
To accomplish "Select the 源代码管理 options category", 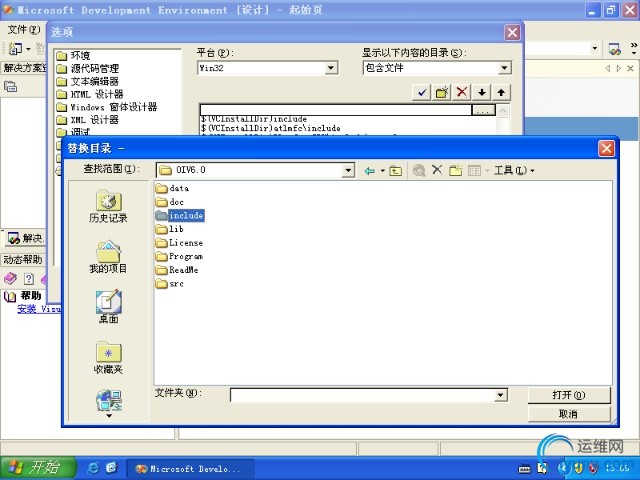I will click(87, 68).
